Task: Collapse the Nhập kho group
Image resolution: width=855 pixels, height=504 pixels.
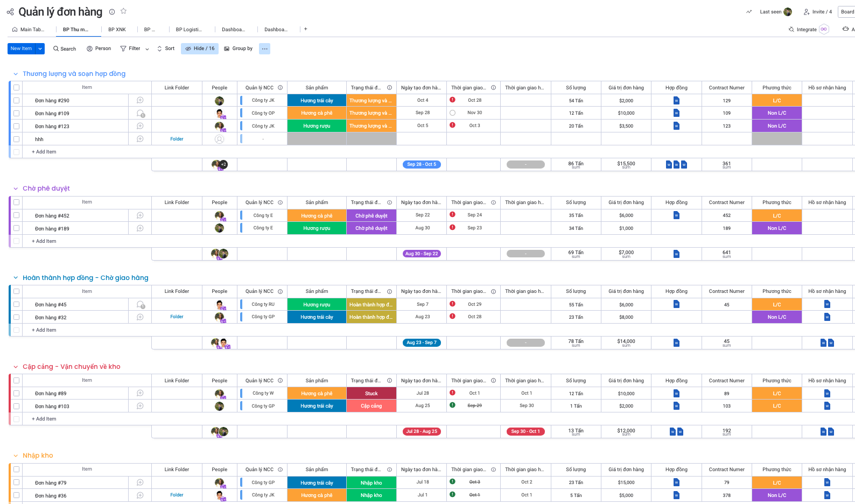Action: 16,456
